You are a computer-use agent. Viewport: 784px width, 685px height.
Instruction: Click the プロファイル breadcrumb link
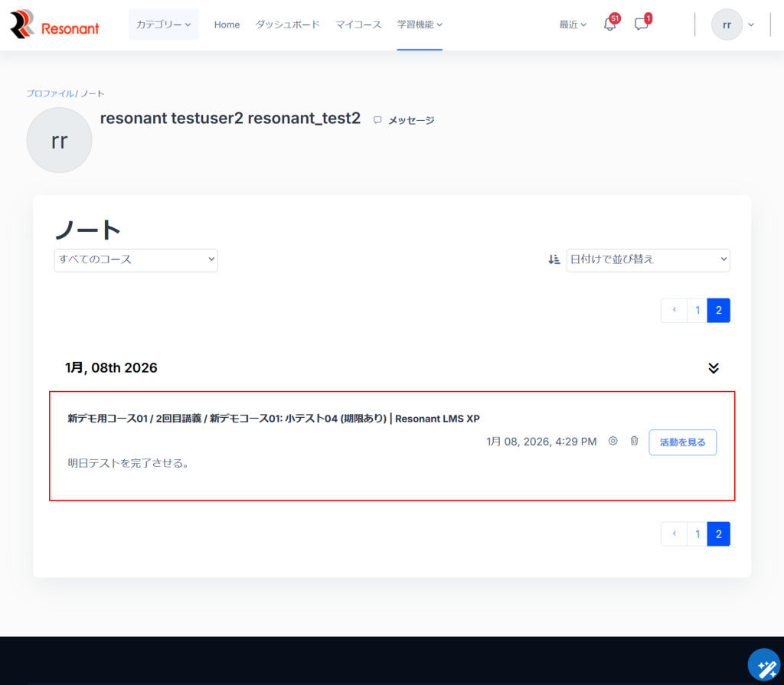[x=50, y=93]
